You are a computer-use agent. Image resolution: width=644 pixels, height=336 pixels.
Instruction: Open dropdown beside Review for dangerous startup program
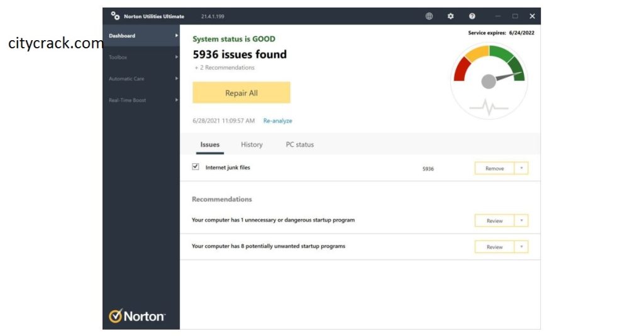pos(521,220)
